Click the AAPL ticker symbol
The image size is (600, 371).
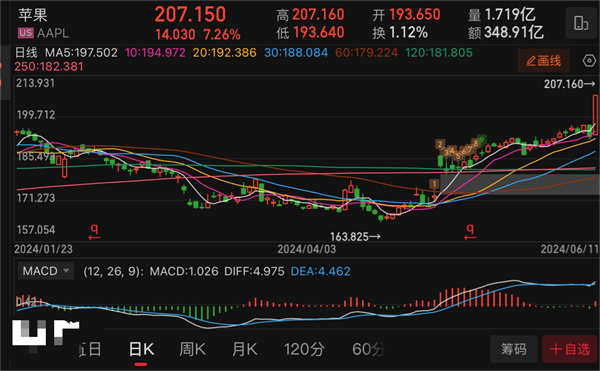pos(53,33)
